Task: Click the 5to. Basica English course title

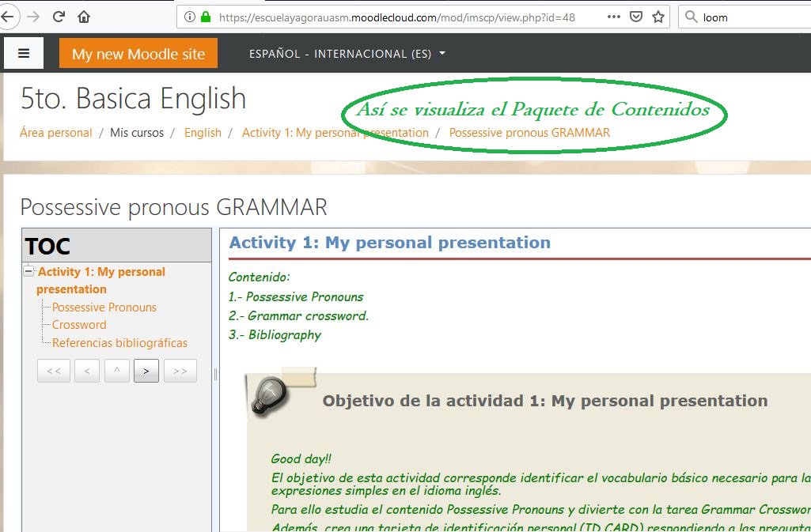Action: pos(133,98)
